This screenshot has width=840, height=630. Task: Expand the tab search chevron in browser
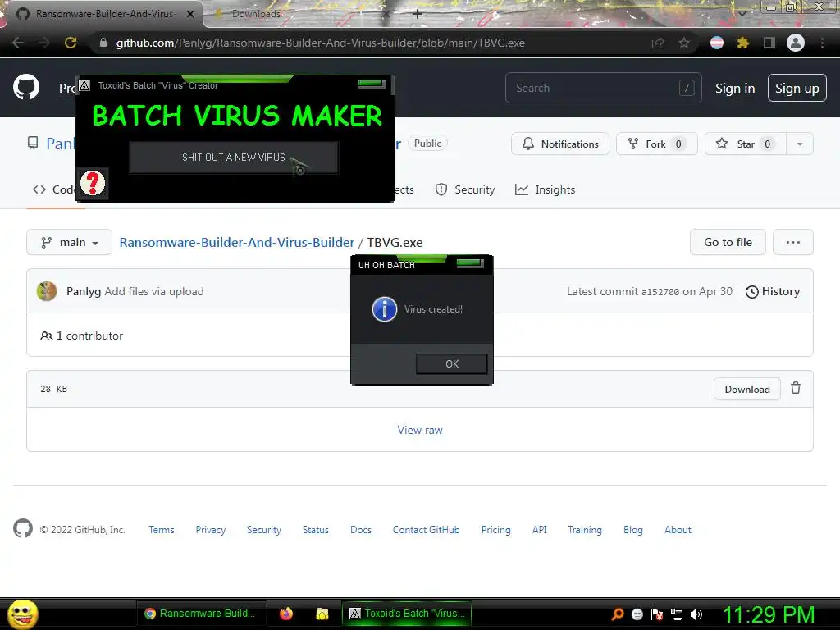tap(742, 13)
